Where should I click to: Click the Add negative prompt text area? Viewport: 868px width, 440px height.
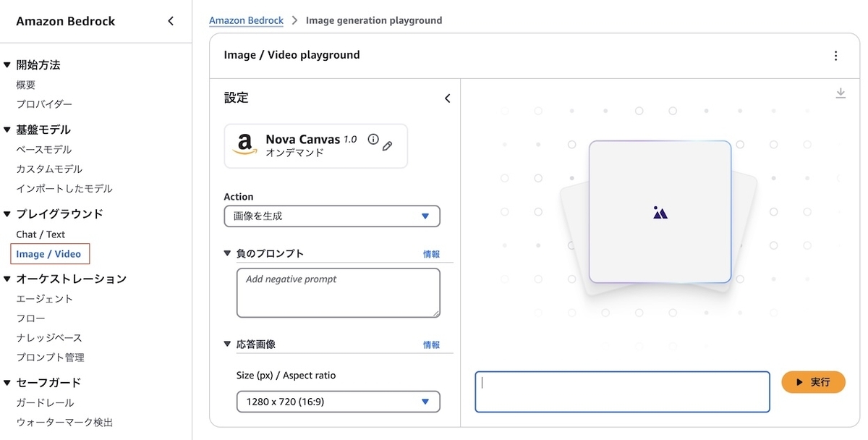click(x=338, y=293)
